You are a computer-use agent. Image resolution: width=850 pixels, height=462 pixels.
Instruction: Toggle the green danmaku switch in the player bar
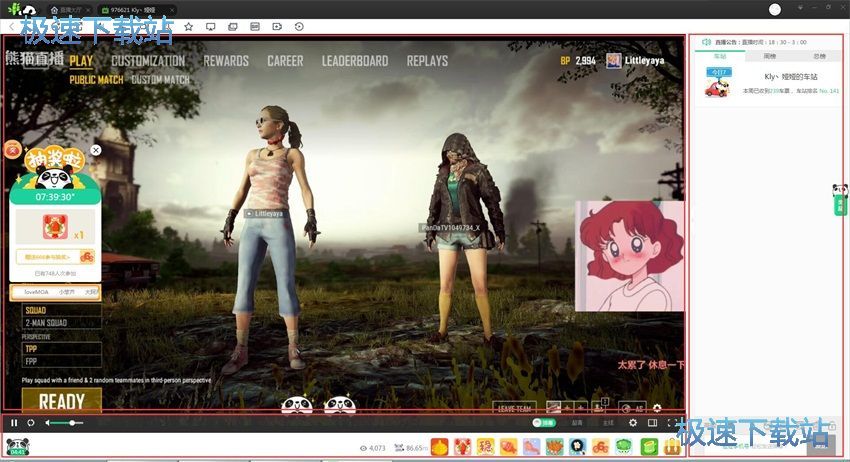[543, 423]
